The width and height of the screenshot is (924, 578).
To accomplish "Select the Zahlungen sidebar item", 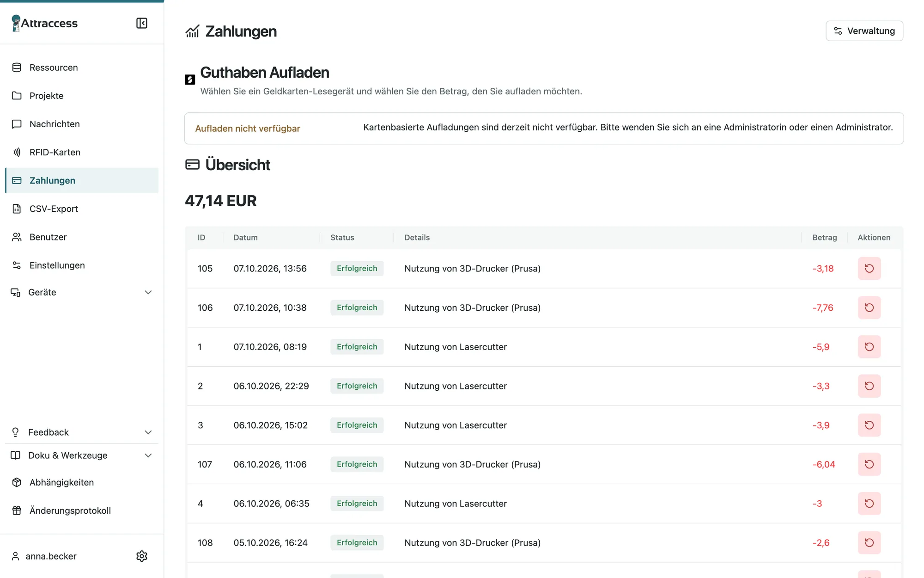I will pos(82,180).
